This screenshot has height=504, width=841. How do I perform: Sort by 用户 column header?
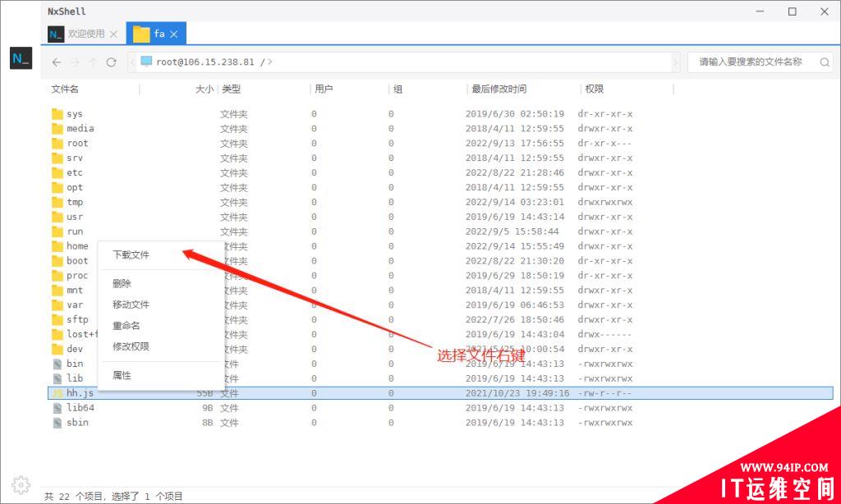pyautogui.click(x=324, y=89)
